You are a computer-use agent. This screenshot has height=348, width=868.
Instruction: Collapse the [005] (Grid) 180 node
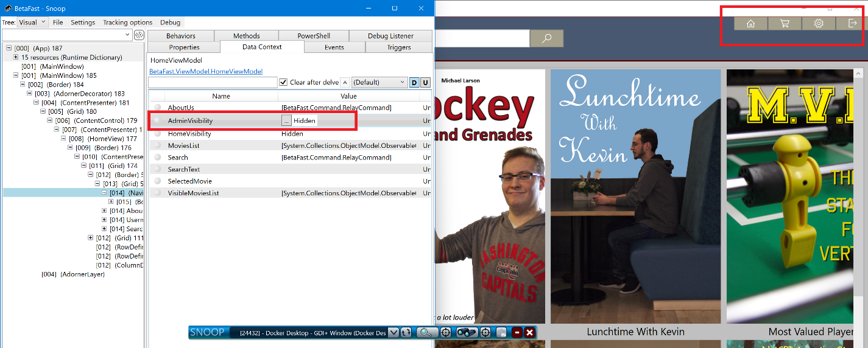click(43, 111)
